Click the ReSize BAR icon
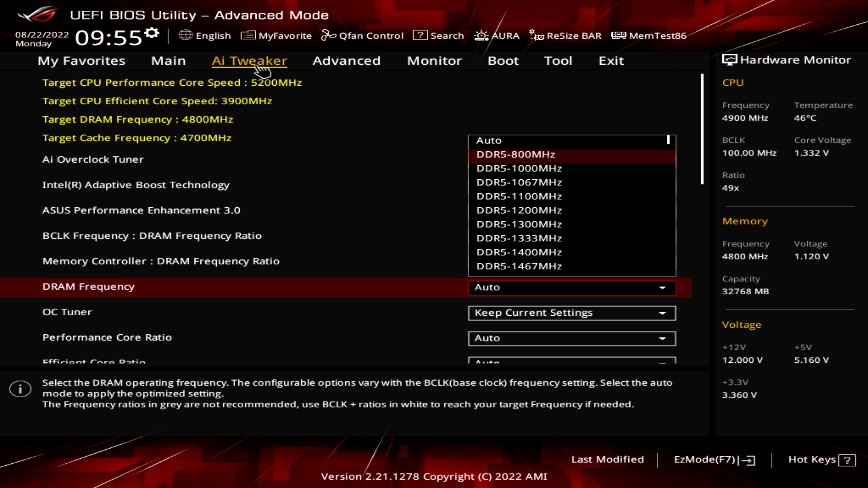 (x=537, y=35)
